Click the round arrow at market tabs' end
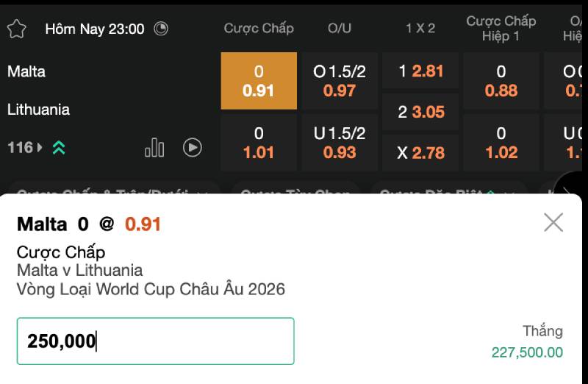588x384 pixels. [x=569, y=184]
